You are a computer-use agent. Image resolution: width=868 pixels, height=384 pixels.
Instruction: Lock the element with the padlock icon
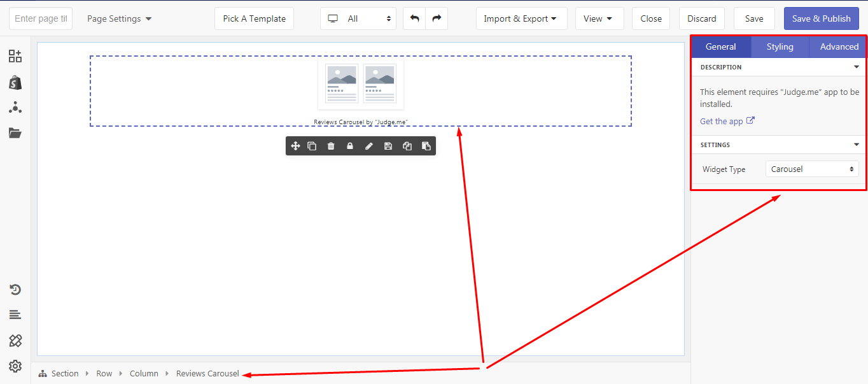[350, 146]
